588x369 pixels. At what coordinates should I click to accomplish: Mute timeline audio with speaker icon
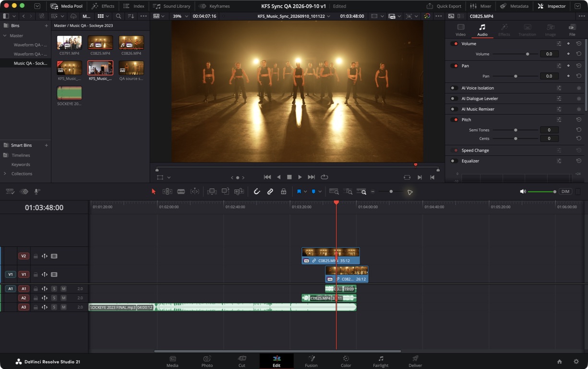pyautogui.click(x=523, y=191)
